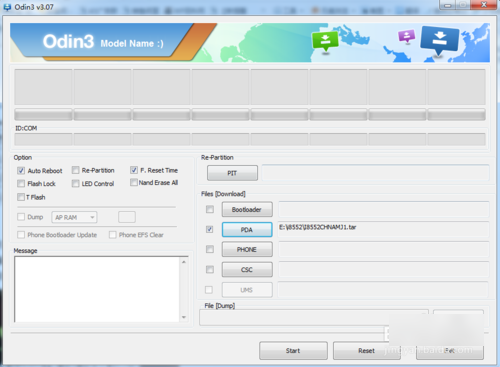Enable the CSC file checkbox
The image size is (500, 367).
tap(210, 269)
